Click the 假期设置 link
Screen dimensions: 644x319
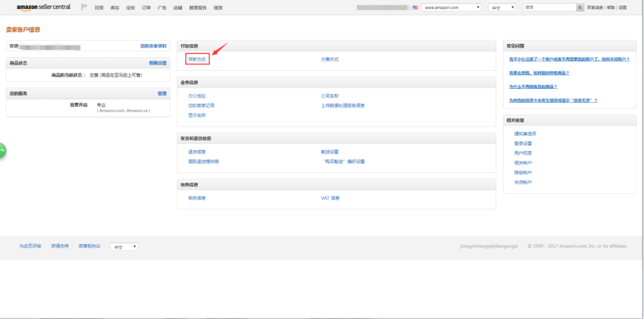158,63
